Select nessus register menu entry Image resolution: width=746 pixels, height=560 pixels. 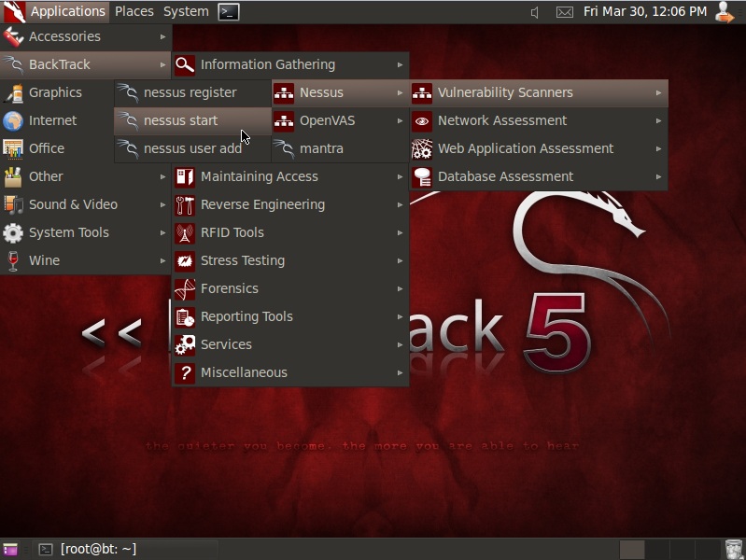tap(192, 92)
